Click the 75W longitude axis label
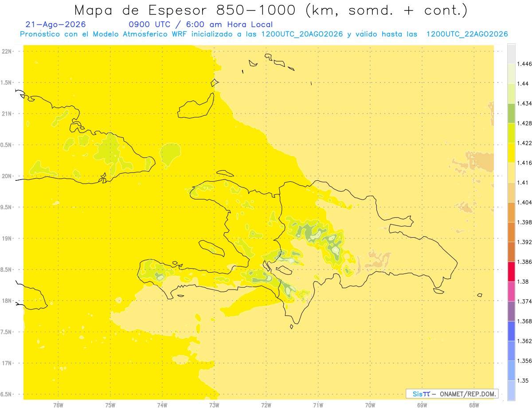The height and width of the screenshot is (411, 532). point(110,404)
